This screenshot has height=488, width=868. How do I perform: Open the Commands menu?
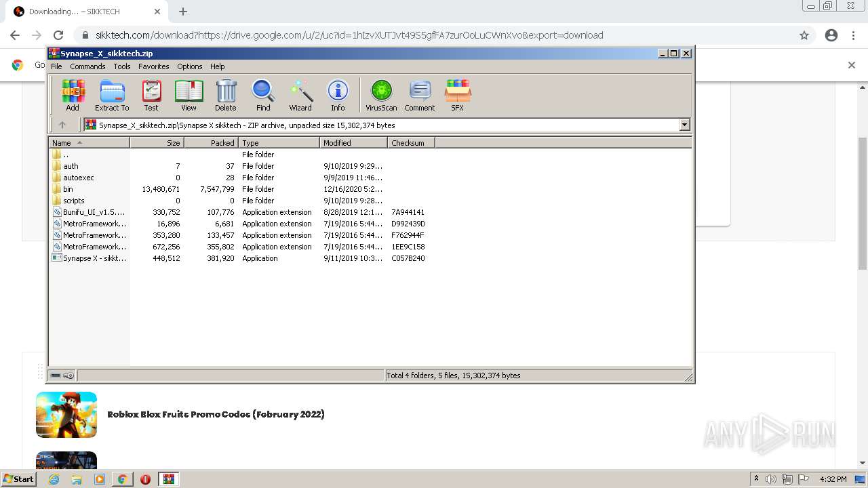(87, 66)
